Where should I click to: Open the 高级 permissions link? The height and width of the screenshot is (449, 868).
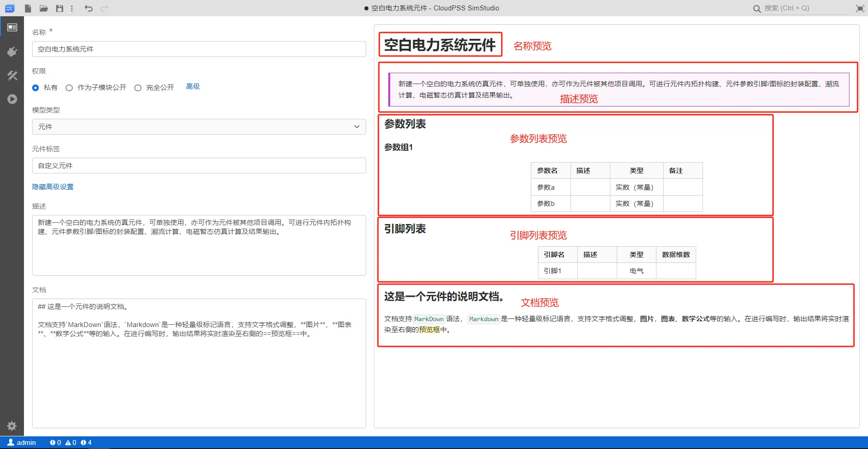point(193,86)
